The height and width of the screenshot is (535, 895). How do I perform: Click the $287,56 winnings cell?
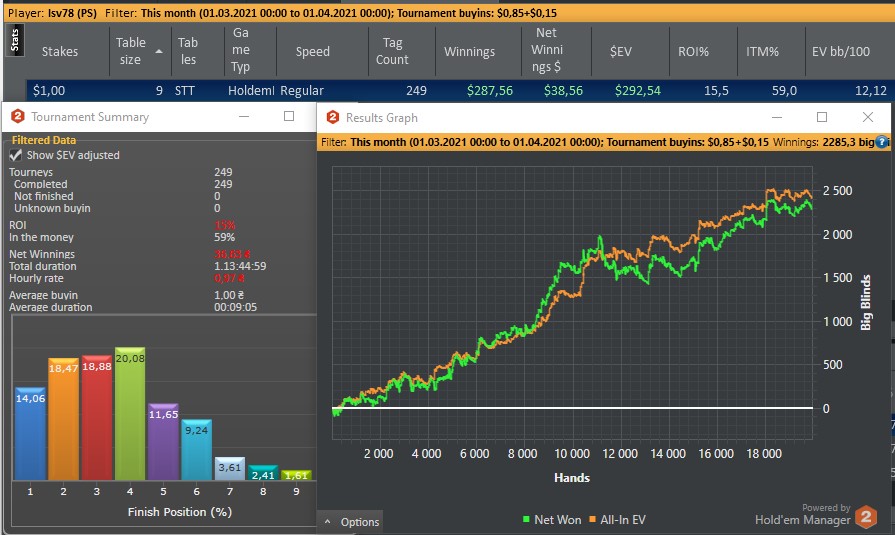[x=490, y=90]
